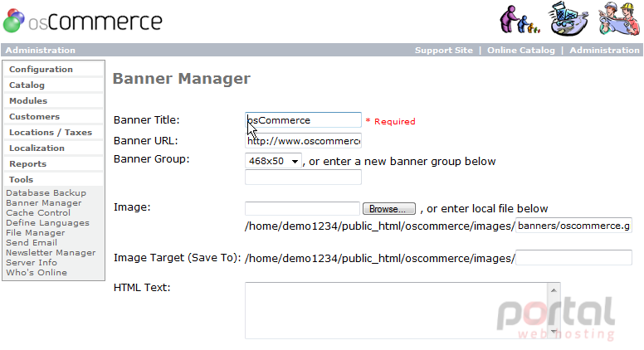Open Newsletter Manager under Tools
Image resolution: width=644 pixels, height=350 pixels.
coord(51,253)
